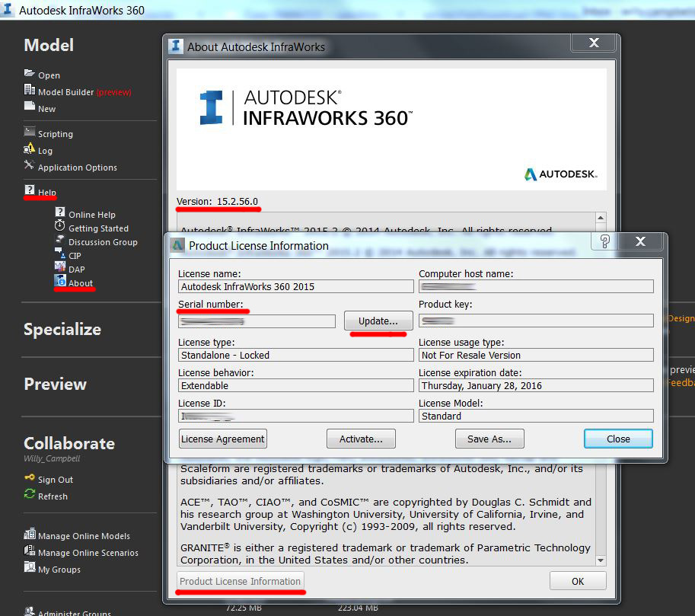Click the License Model field
The image size is (695, 616).
point(536,416)
